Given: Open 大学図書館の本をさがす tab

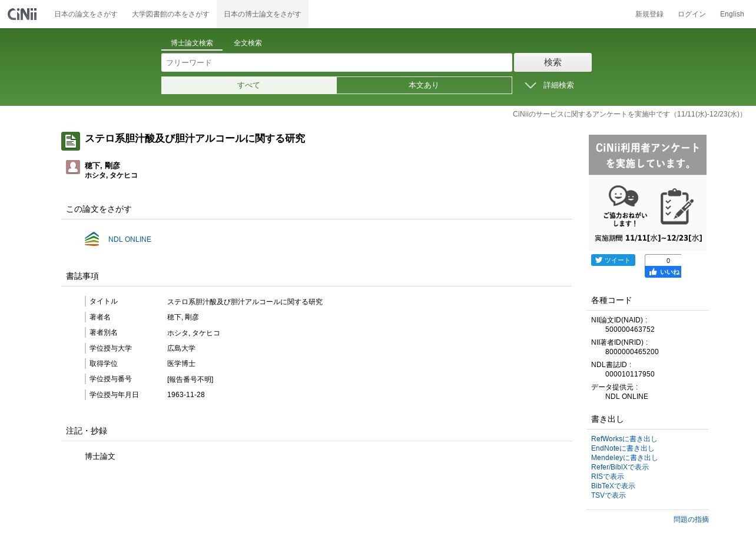Looking at the screenshot, I should click(171, 14).
